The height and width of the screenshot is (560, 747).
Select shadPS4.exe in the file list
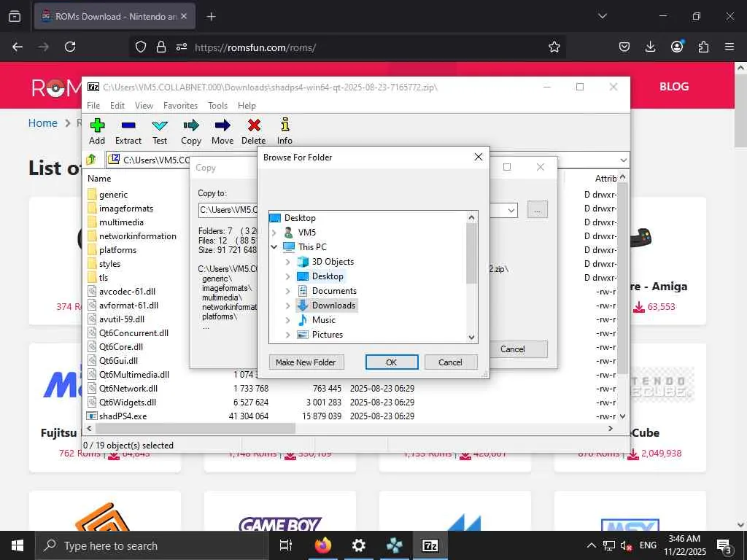(123, 416)
